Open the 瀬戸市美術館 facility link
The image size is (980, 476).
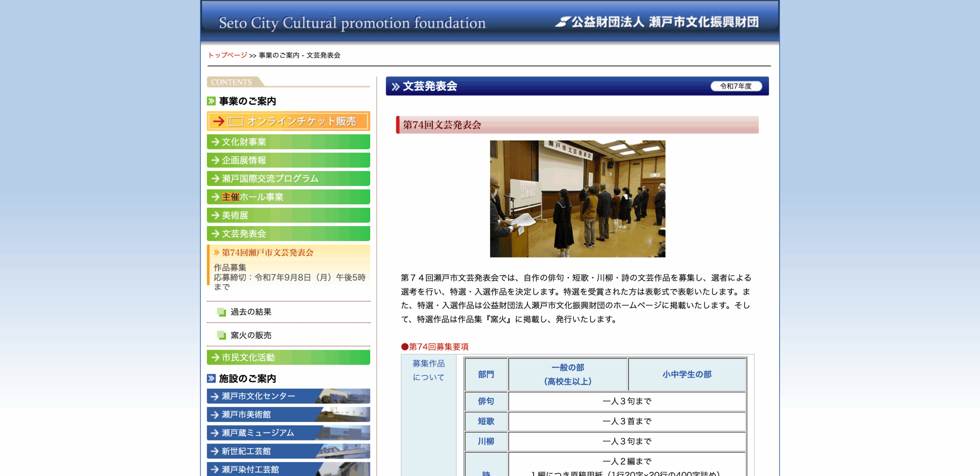(288, 414)
